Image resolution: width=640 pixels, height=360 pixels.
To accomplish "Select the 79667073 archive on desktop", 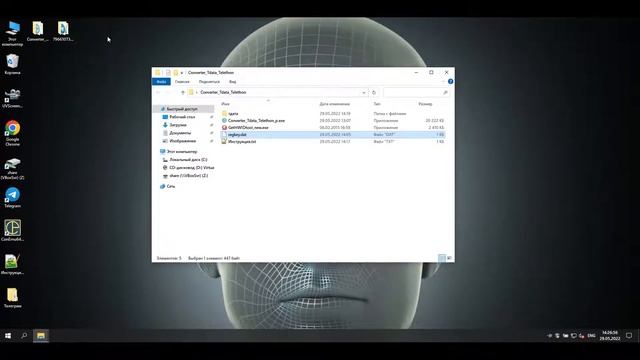I will click(63, 31).
